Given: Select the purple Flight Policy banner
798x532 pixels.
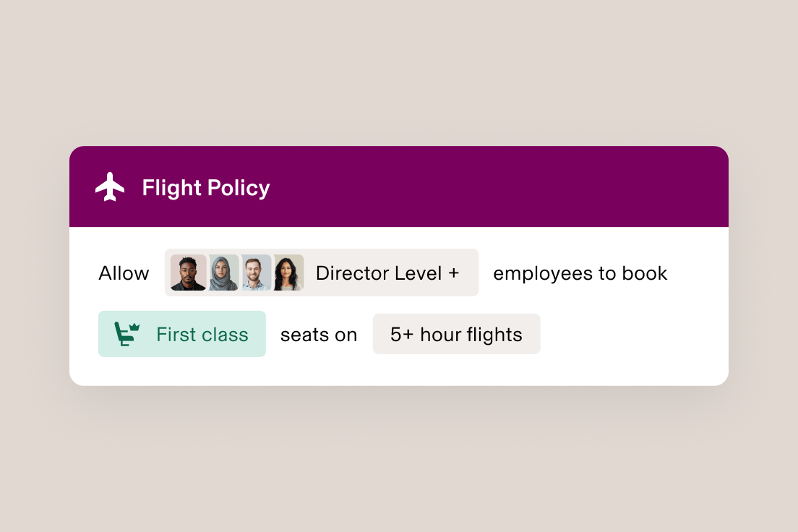Looking at the screenshot, I should (x=399, y=186).
